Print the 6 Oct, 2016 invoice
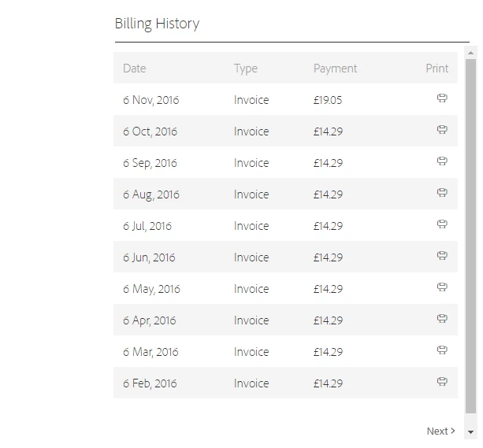The image size is (483, 448). point(442,130)
